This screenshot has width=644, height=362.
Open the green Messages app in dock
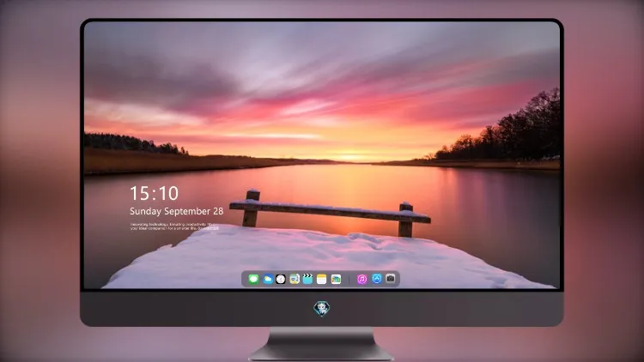[253, 279]
